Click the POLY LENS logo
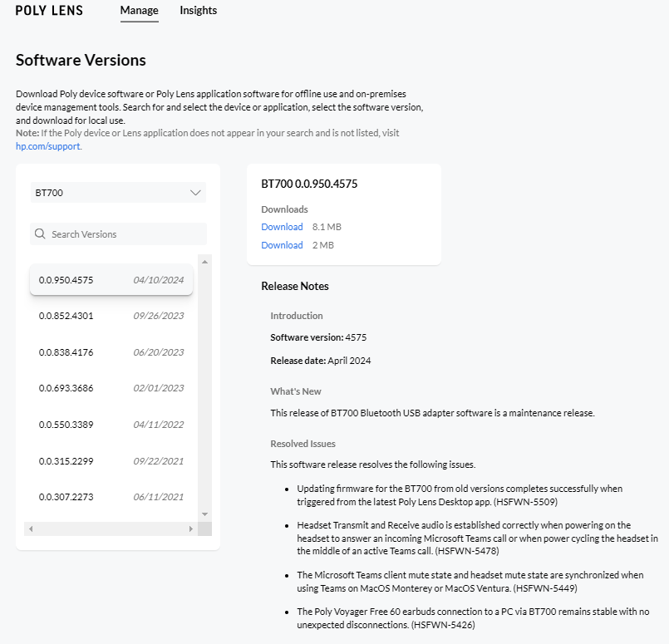The width and height of the screenshot is (669, 644). click(49, 10)
